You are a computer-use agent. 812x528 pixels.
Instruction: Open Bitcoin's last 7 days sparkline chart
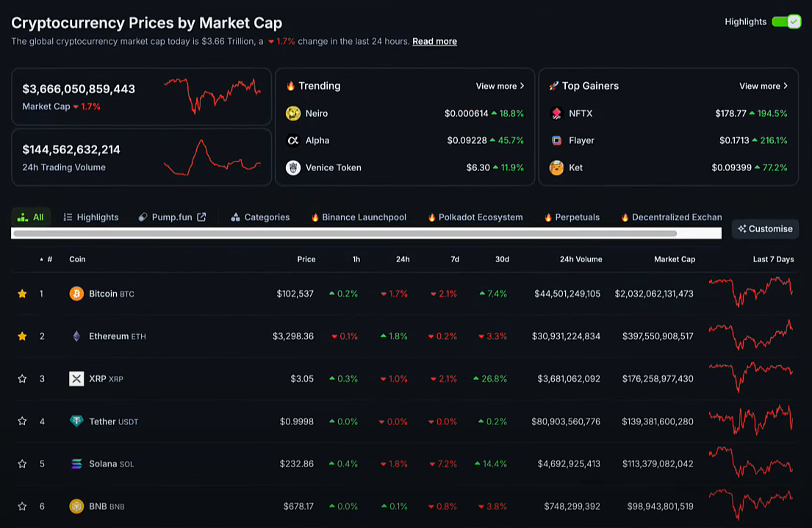coord(750,292)
